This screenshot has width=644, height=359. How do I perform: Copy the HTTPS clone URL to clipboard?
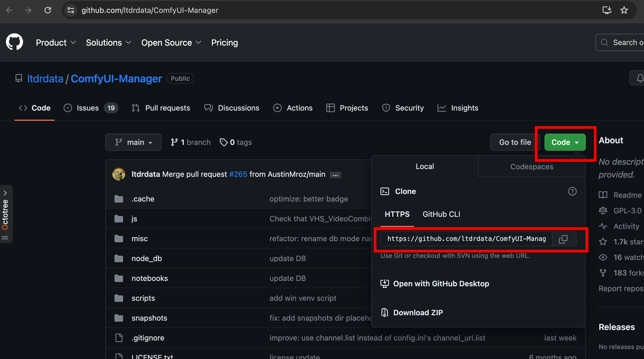pos(563,239)
